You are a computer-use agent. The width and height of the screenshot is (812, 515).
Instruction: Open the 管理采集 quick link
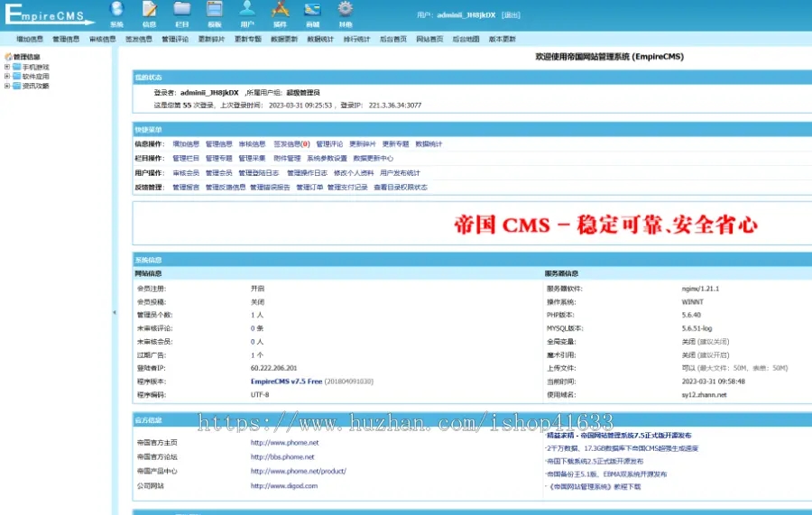253,159
